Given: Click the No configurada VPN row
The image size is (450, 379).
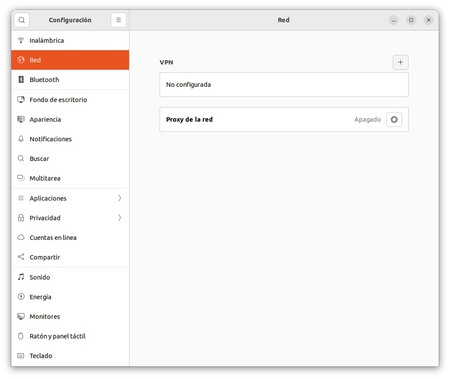Looking at the screenshot, I should click(284, 85).
